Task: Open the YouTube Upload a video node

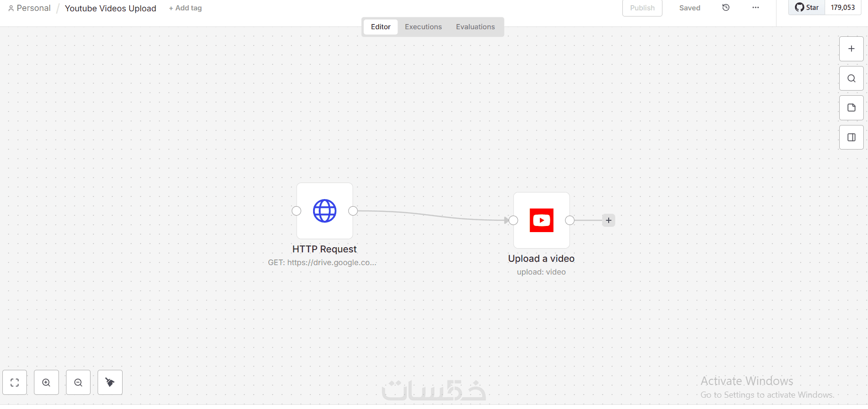Action: click(x=541, y=220)
